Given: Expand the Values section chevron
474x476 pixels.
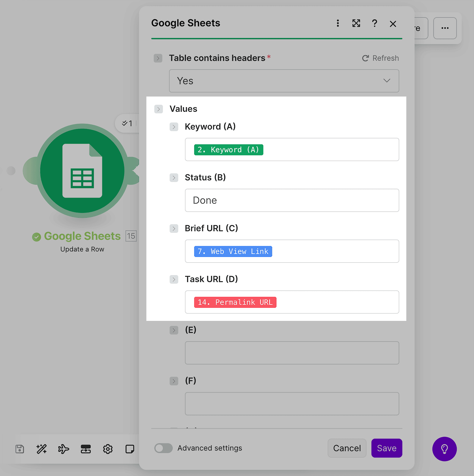Looking at the screenshot, I should coord(159,109).
